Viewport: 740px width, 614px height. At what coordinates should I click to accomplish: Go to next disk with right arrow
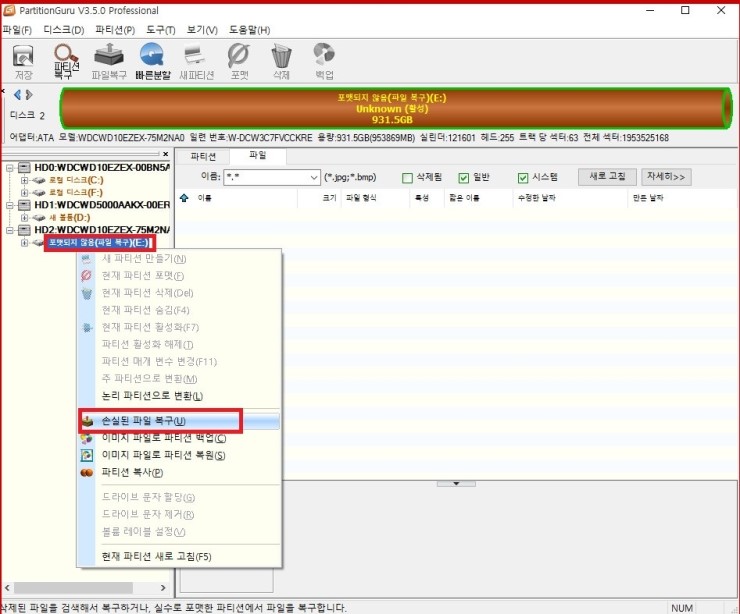click(29, 95)
